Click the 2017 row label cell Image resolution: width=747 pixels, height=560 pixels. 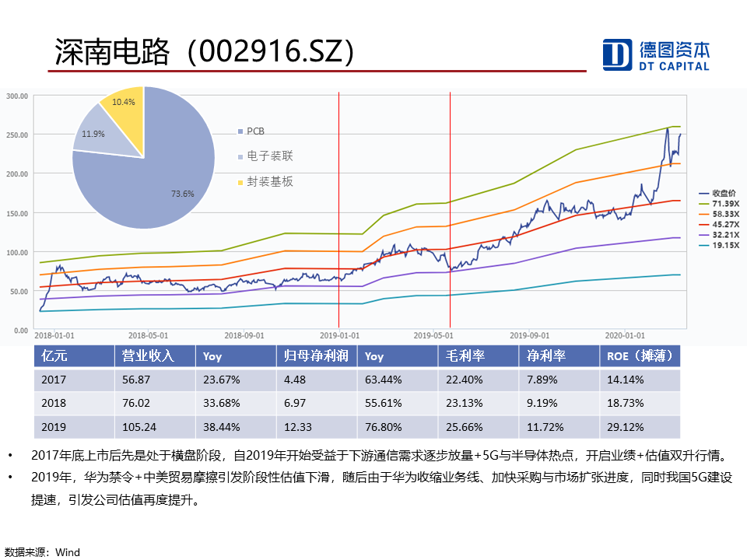[75, 380]
